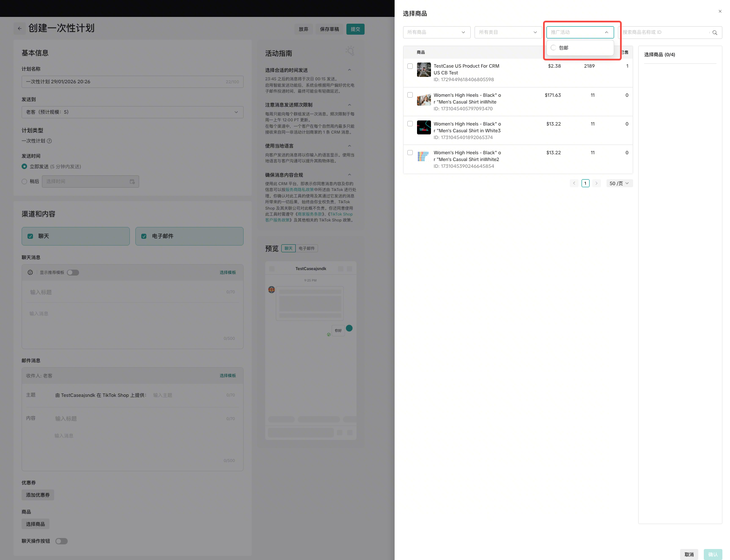Open the emoji picker in the chat message editor
Image resolution: width=730 pixels, height=560 pixels.
(x=30, y=273)
